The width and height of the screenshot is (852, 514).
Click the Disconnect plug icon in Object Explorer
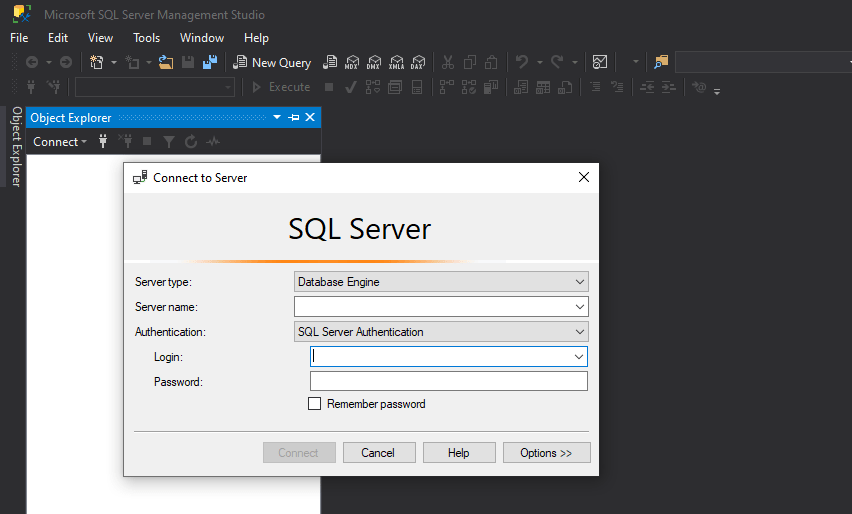126,142
